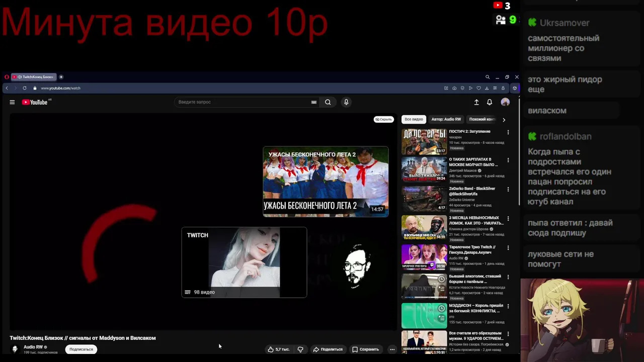
Task: Open the more actions three-dot button below video
Action: coord(392,349)
